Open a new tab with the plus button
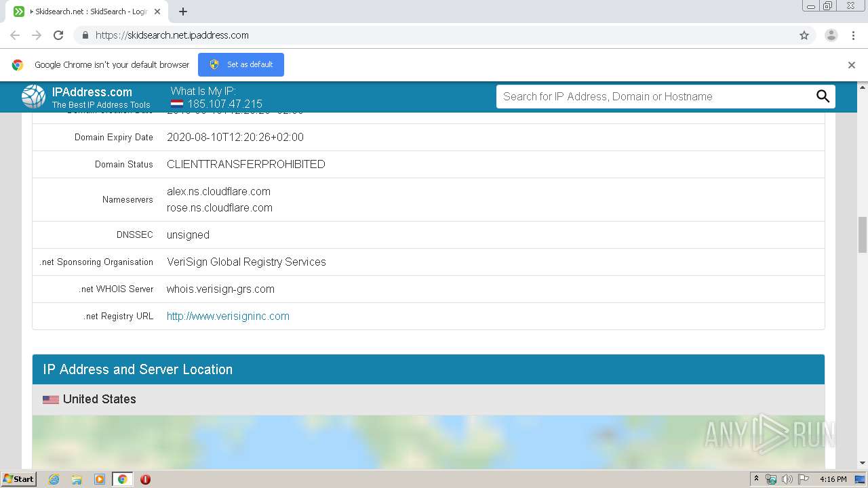 click(183, 12)
